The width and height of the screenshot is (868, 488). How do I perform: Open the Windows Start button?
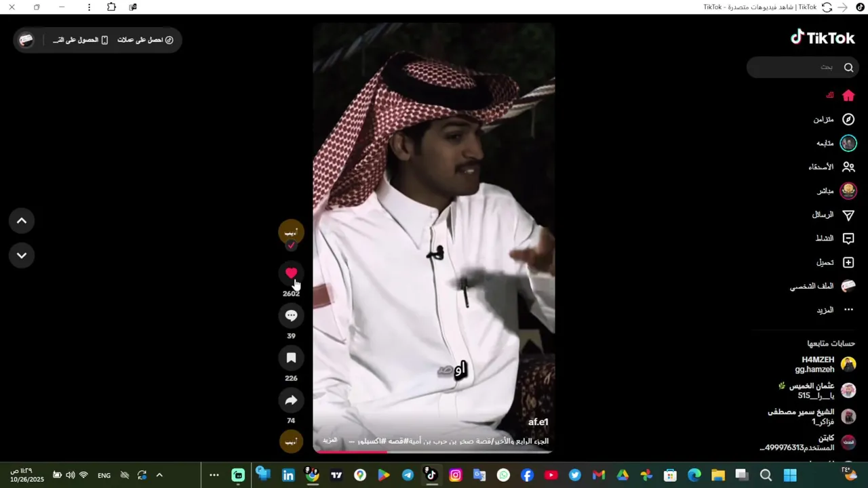[x=790, y=475]
